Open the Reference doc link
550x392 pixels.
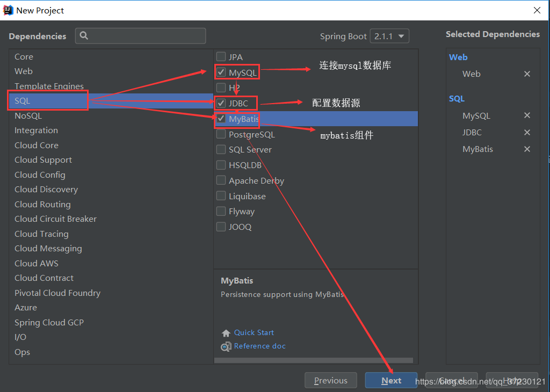pos(260,346)
